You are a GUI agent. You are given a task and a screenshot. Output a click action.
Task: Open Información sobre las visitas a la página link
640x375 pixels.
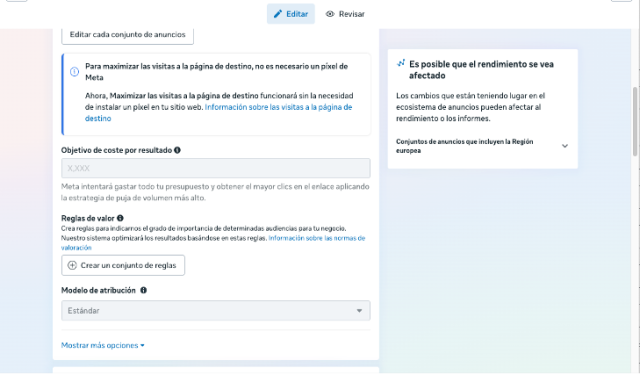pos(218,113)
